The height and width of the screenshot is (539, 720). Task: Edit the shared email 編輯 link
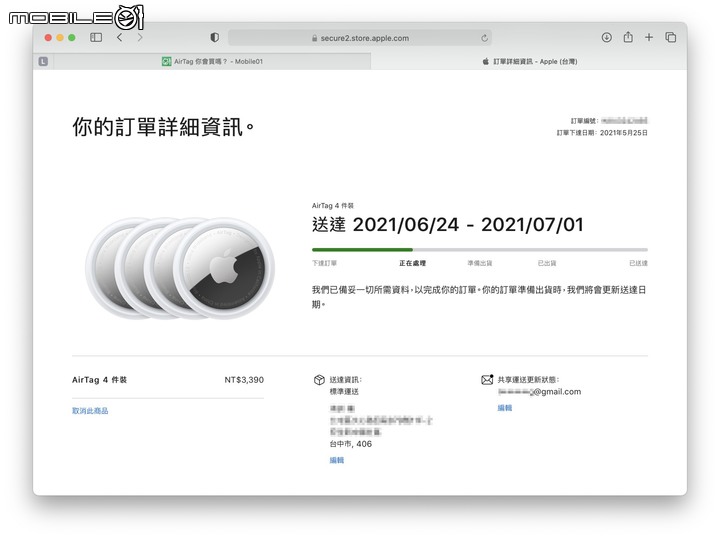[x=505, y=408]
